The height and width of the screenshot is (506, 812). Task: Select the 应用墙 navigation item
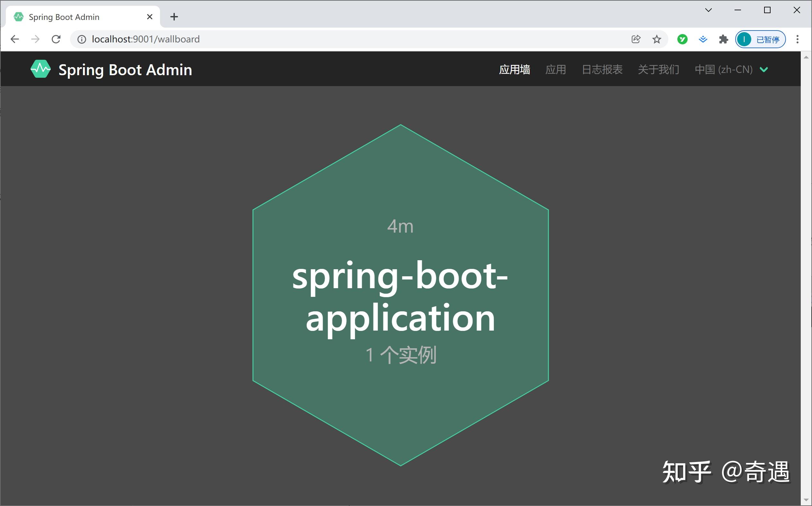pyautogui.click(x=514, y=70)
